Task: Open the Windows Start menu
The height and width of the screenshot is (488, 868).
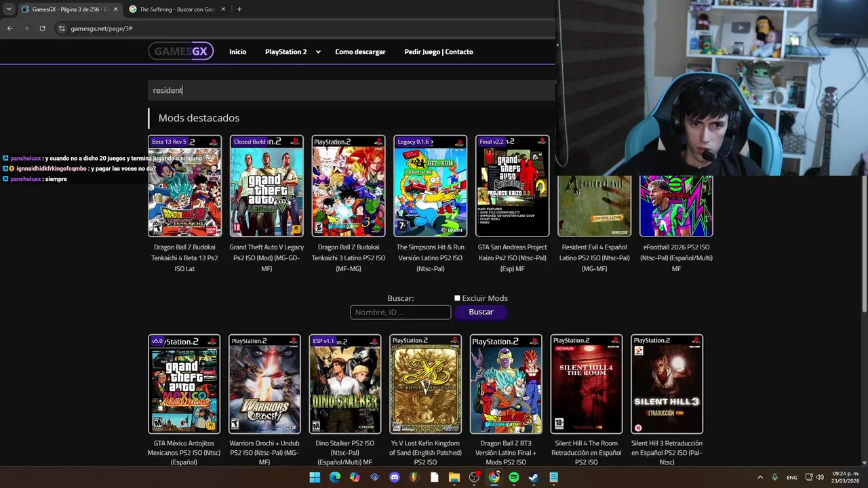Action: coord(315,477)
